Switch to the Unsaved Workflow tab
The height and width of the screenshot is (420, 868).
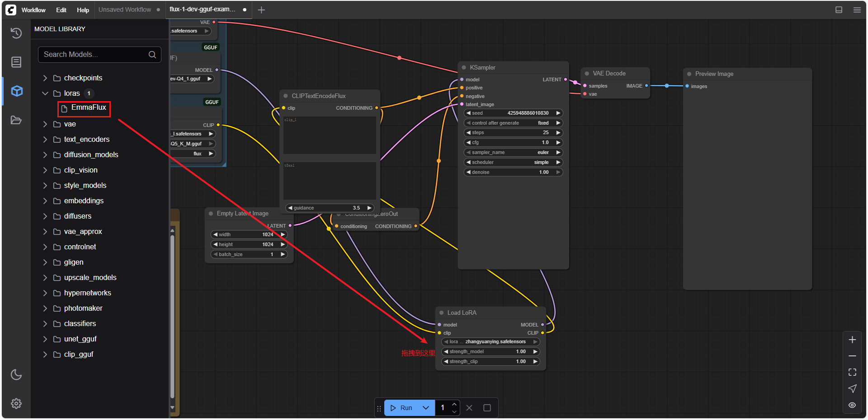[125, 9]
